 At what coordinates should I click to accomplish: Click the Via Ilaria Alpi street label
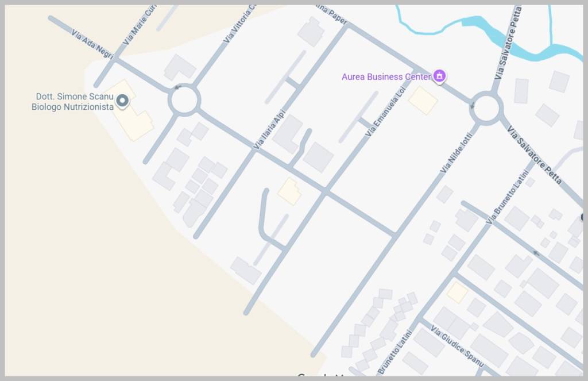[x=270, y=129]
